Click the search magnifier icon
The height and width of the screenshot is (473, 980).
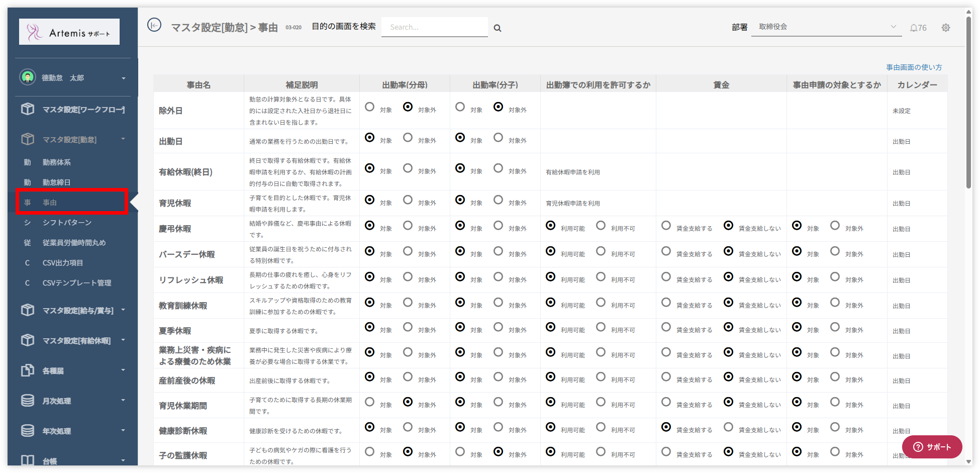click(x=497, y=28)
